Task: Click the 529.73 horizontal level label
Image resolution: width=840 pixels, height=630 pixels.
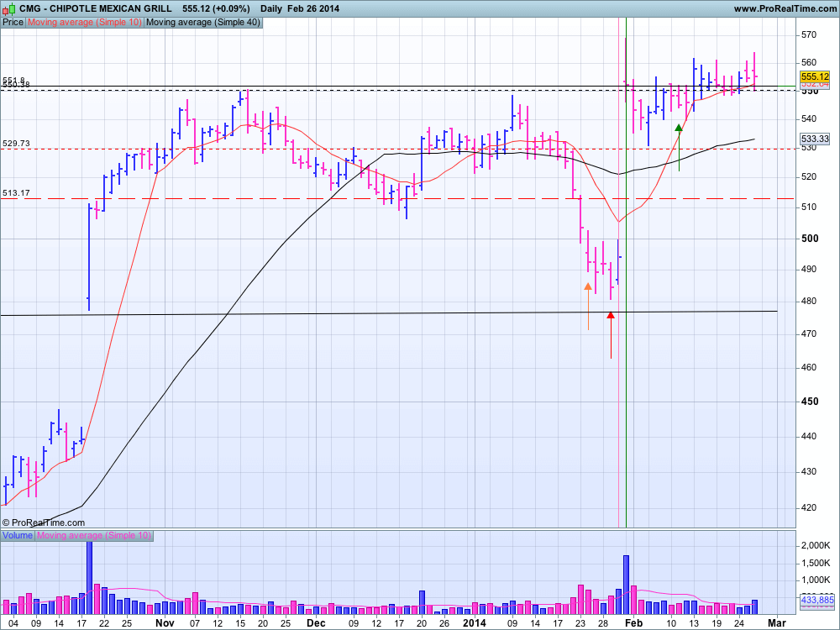Action: (16, 144)
